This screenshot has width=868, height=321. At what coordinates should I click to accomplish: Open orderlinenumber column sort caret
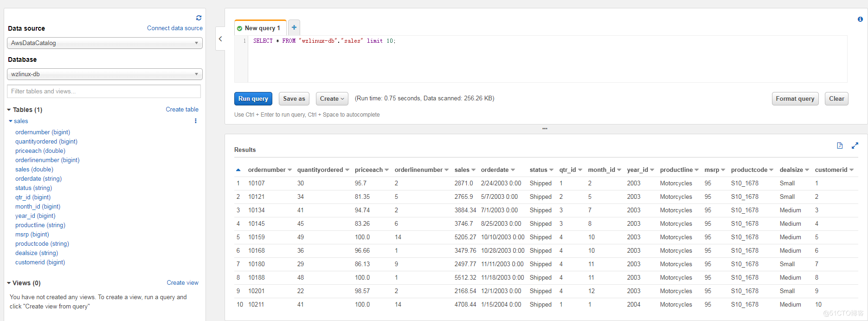[x=446, y=170]
